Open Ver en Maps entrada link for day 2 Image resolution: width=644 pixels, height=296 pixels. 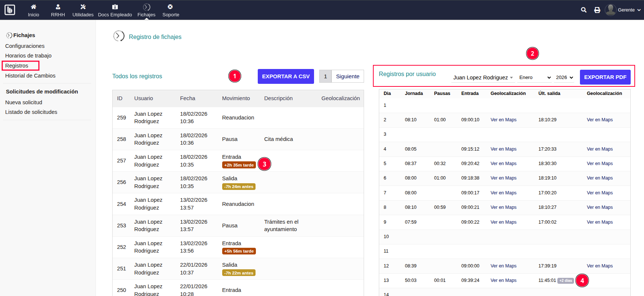pyautogui.click(x=503, y=120)
